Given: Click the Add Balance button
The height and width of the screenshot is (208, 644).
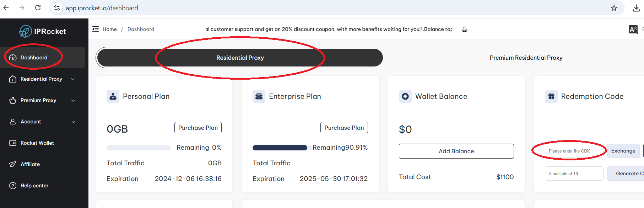Looking at the screenshot, I should point(456,151).
